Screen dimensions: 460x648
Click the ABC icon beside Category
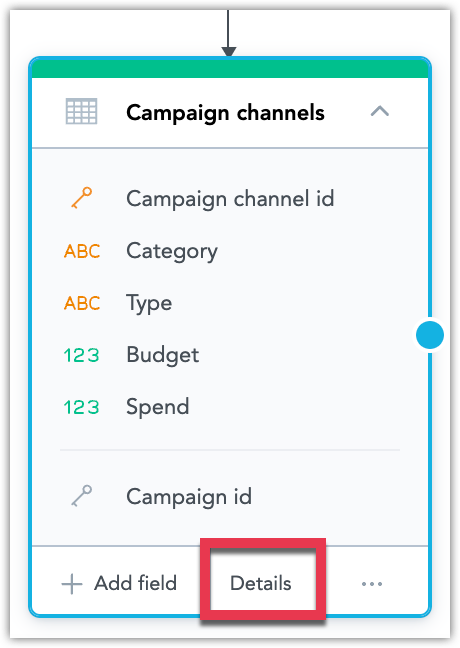click(x=82, y=251)
